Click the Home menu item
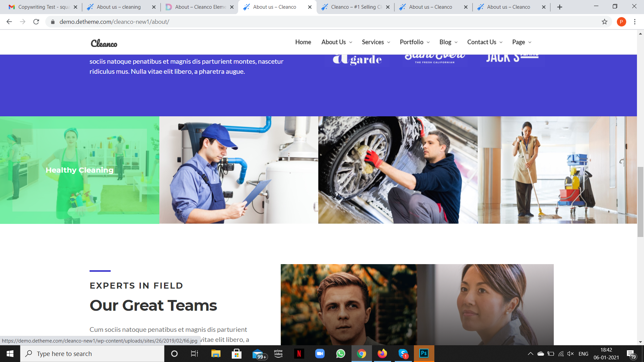 pyautogui.click(x=303, y=42)
